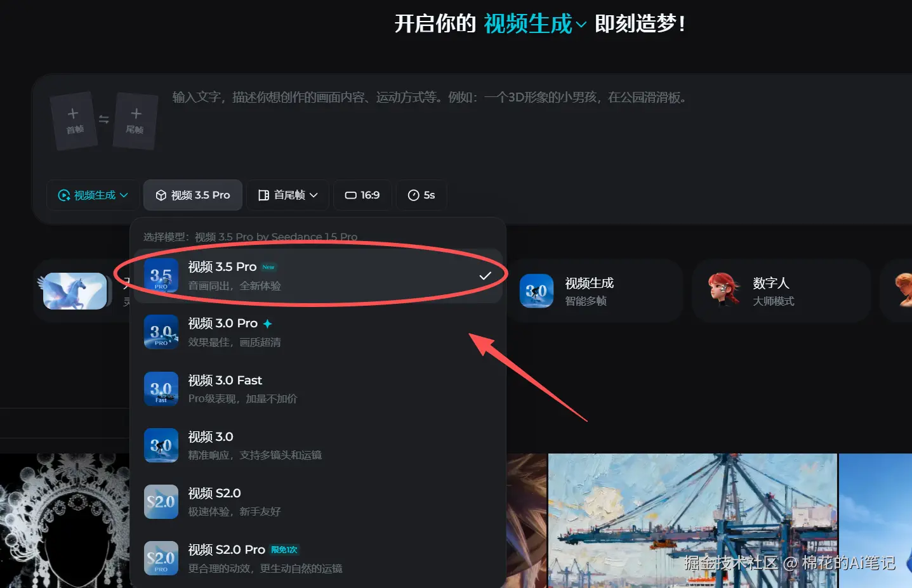Image resolution: width=912 pixels, height=588 pixels.
Task: Open the white headdress artwork thumbnail
Action: (x=65, y=521)
